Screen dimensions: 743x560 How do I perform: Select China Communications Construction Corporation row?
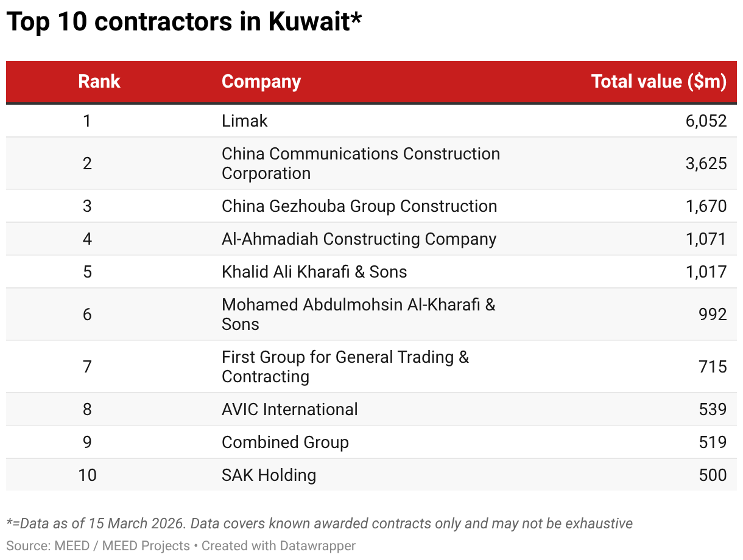coord(361,163)
